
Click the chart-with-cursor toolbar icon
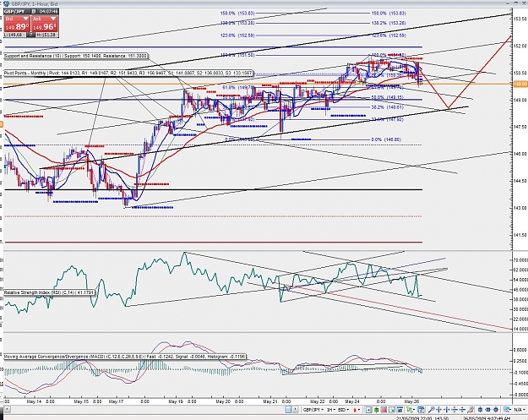(392, 410)
